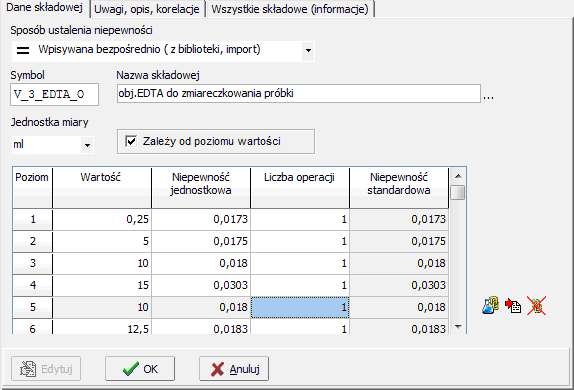This screenshot has height=390, width=574.
Task: Select row header for level 5
Action: click(32, 307)
